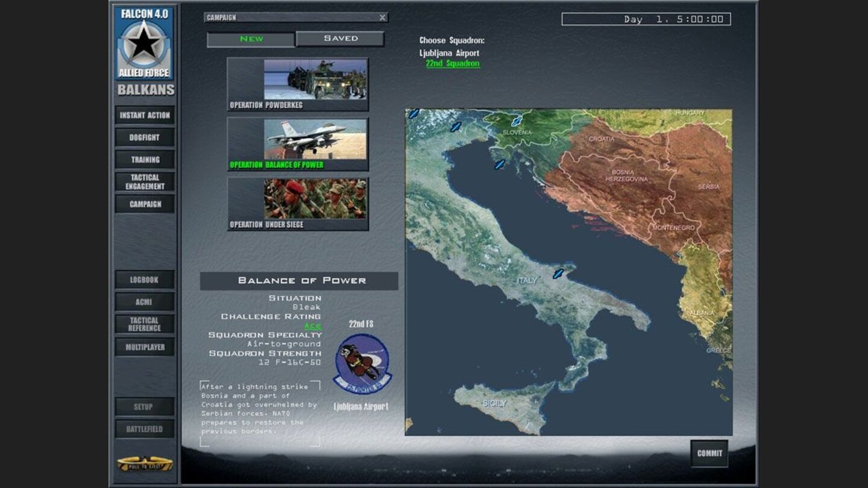Open the Tactical Reference
Viewport: 868px width, 488px height.
145,324
